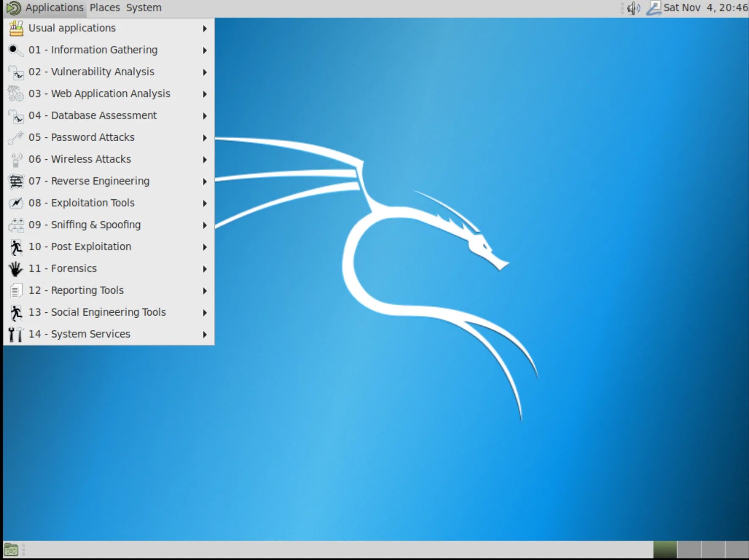Expand the Reverse Engineering submenu arrow
Screen dimensions: 749x560
point(205,182)
